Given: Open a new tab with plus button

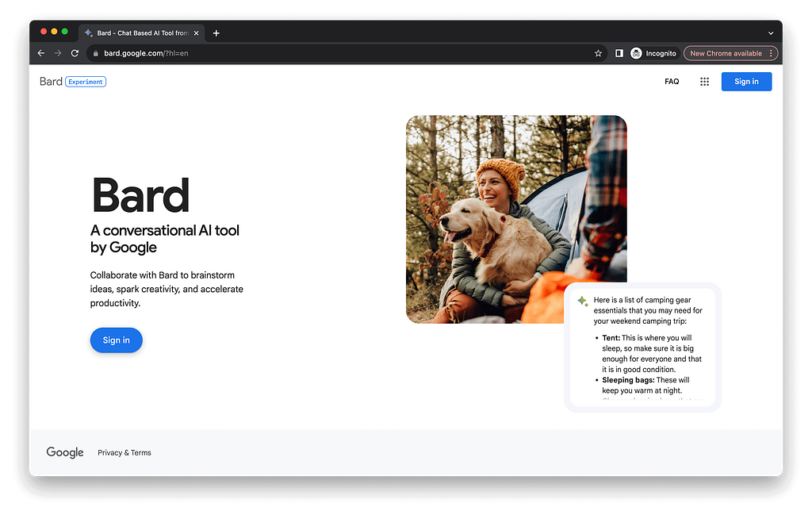Looking at the screenshot, I should [216, 33].
